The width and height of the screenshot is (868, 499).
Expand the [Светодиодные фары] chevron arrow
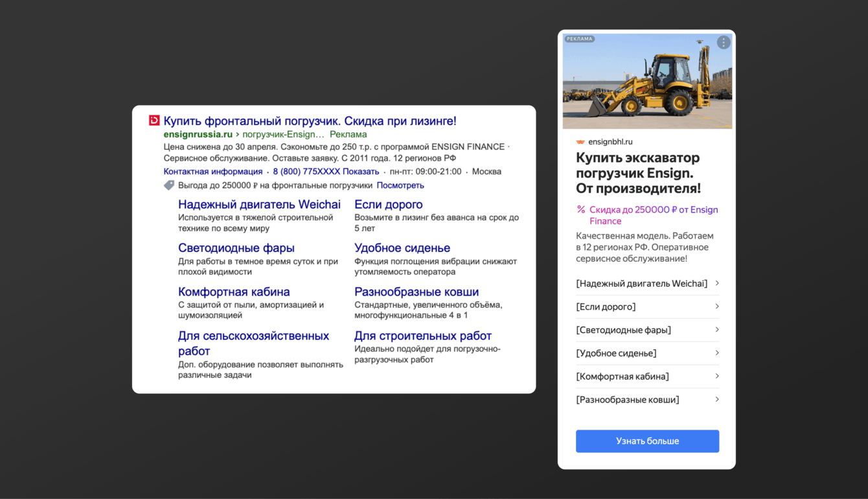click(x=717, y=330)
